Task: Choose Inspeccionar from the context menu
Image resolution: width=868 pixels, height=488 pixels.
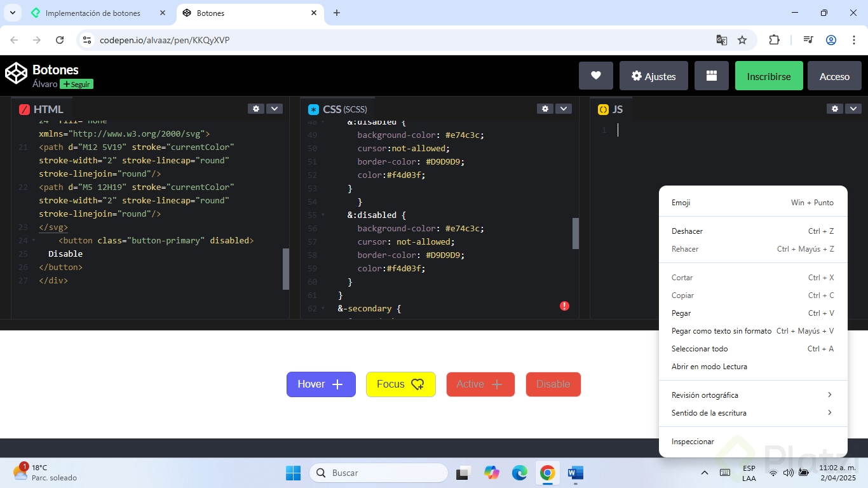Action: (x=753, y=442)
